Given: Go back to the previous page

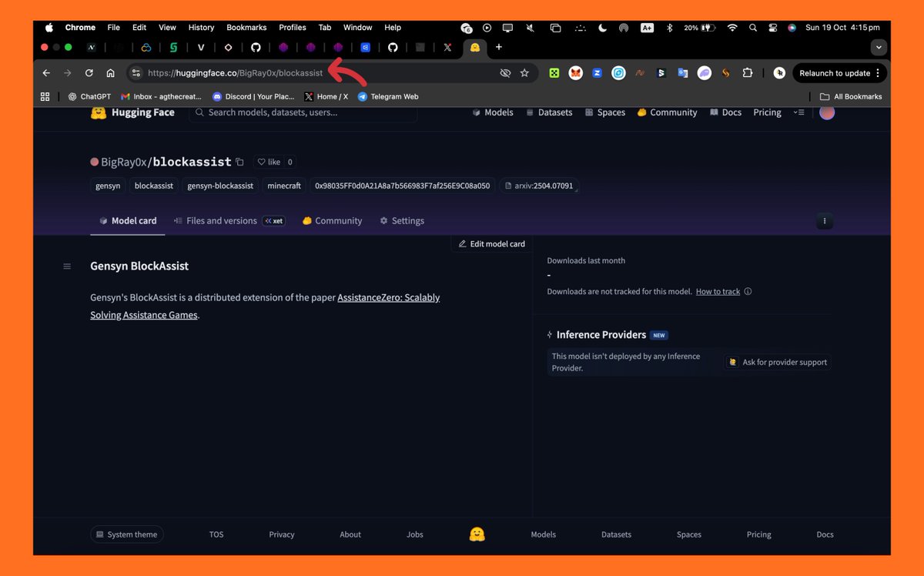Looking at the screenshot, I should (x=46, y=73).
